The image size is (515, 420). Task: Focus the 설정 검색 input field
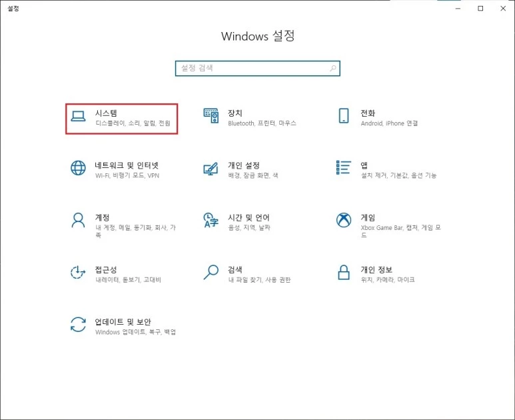tap(257, 69)
